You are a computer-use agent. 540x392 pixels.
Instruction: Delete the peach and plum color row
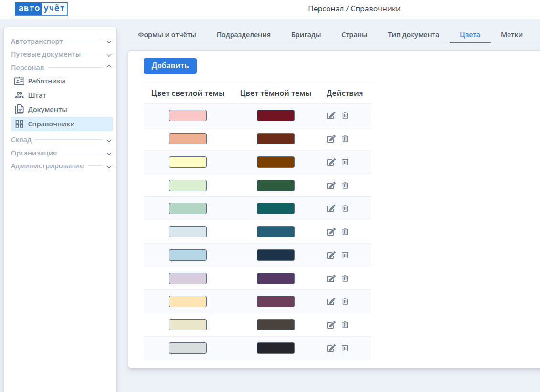(x=345, y=301)
